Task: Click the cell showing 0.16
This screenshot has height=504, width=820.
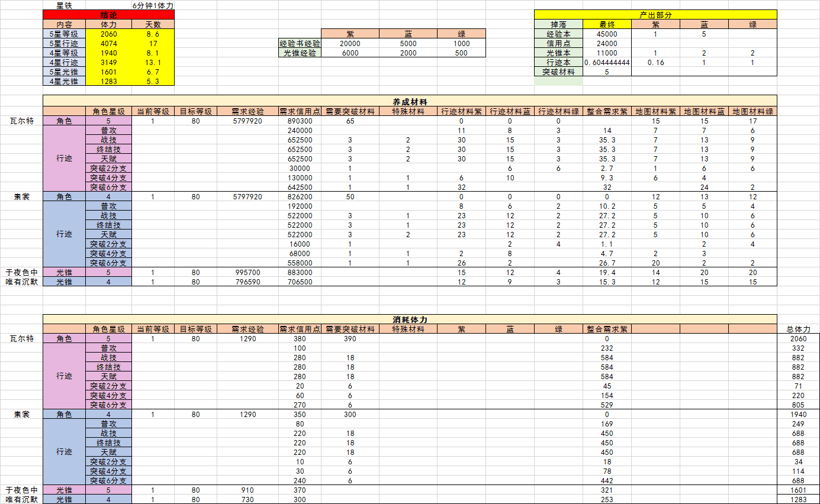Action: click(655, 62)
